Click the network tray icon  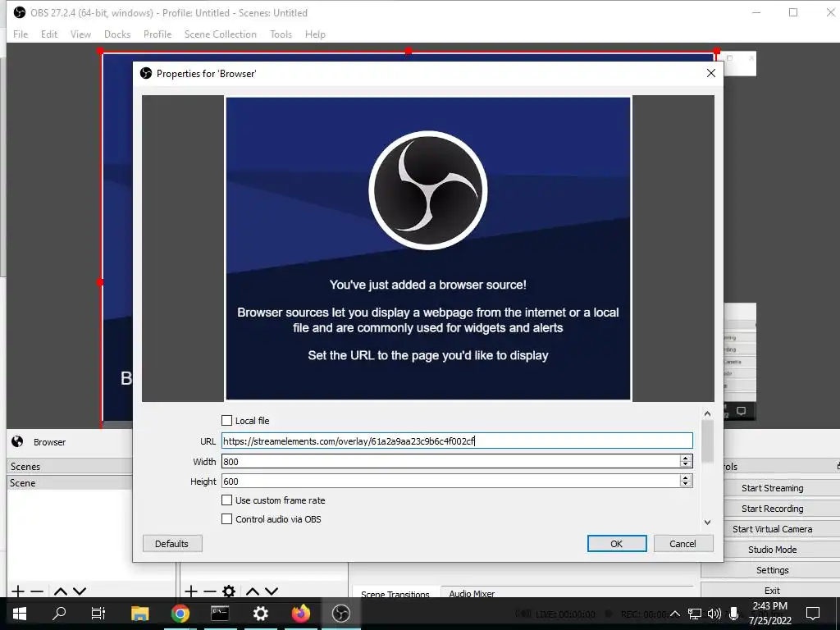pos(695,614)
